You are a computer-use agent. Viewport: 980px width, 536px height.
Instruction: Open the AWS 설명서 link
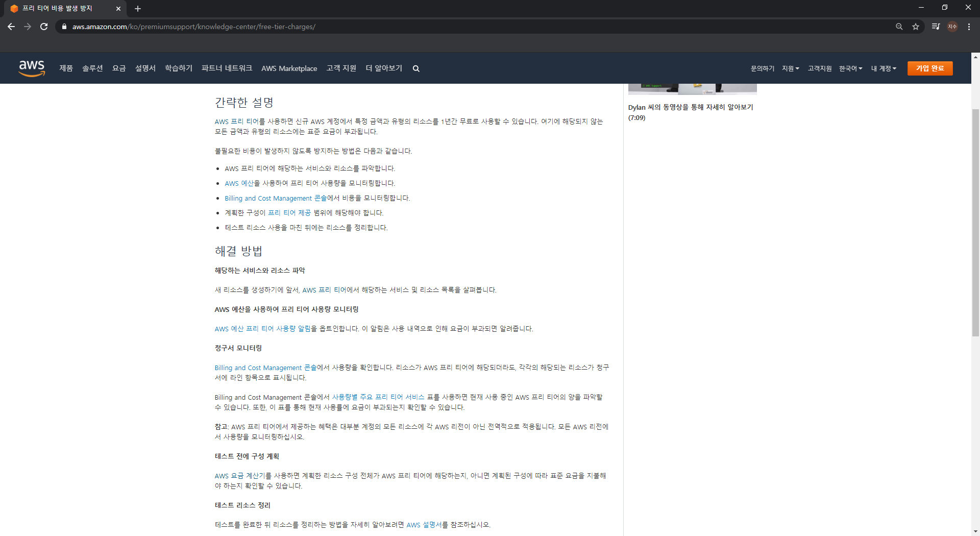click(x=424, y=525)
